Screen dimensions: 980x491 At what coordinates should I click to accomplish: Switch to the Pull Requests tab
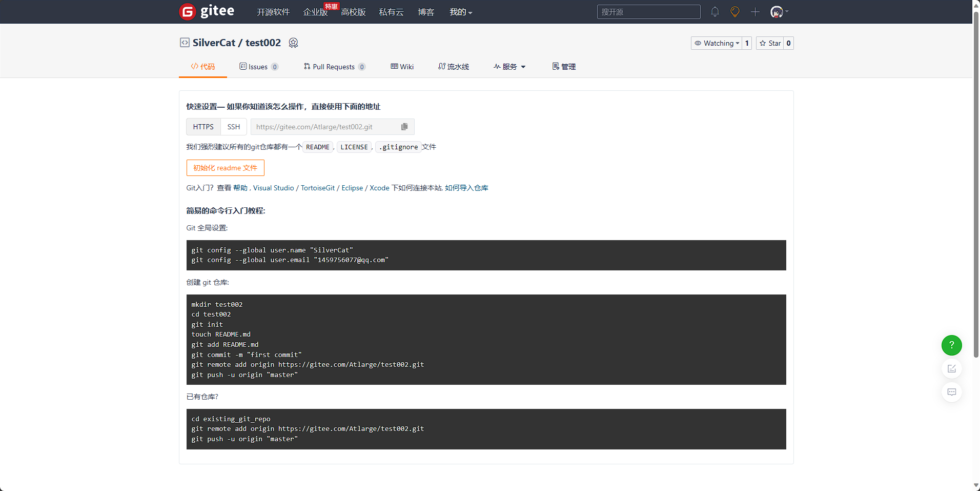[x=334, y=67]
